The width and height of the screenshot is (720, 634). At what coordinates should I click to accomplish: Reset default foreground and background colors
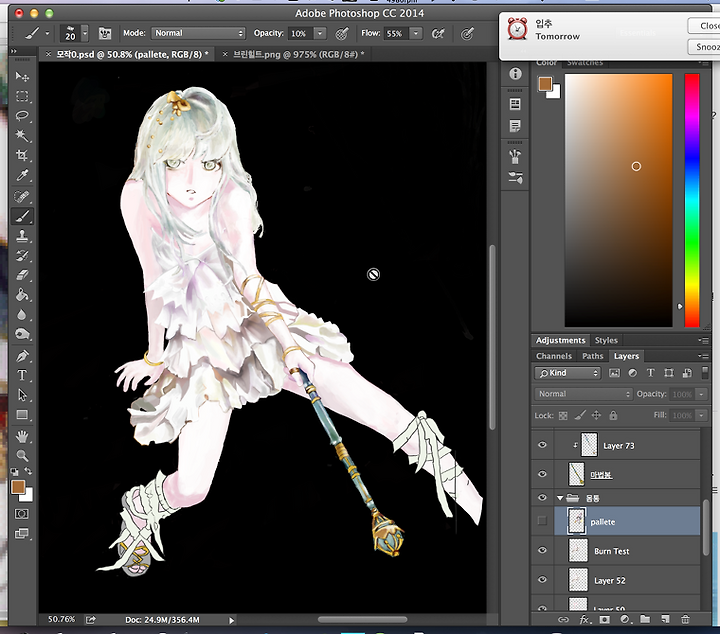[15, 471]
